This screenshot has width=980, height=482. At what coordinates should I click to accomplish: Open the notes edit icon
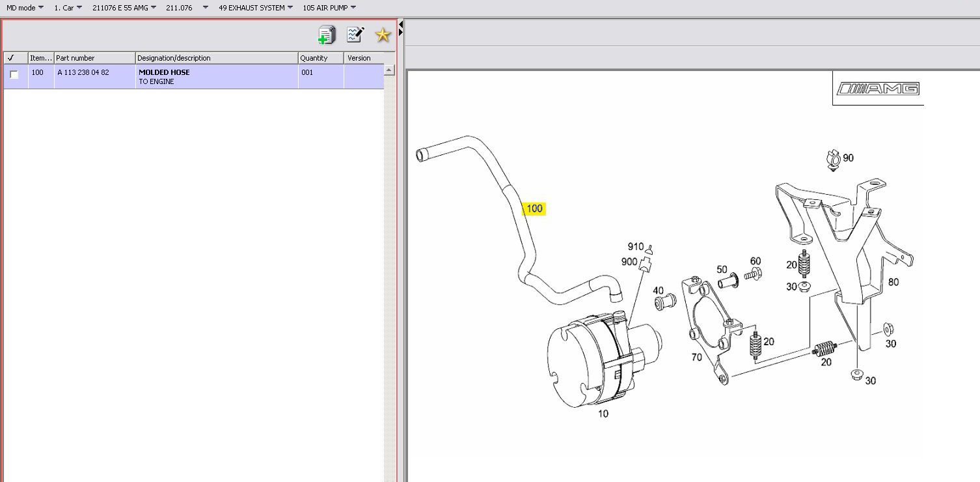(355, 35)
